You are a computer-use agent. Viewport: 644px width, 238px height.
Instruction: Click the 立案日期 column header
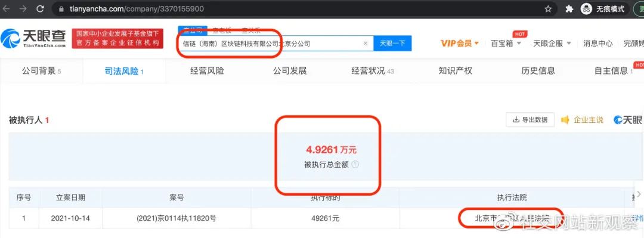pos(70,197)
